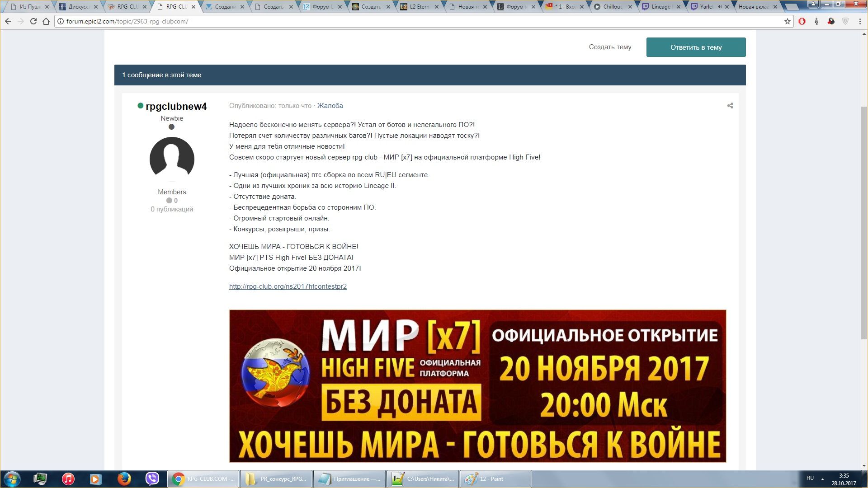The width and height of the screenshot is (868, 488).
Task: Switch to the Chillout tab
Action: tap(612, 7)
